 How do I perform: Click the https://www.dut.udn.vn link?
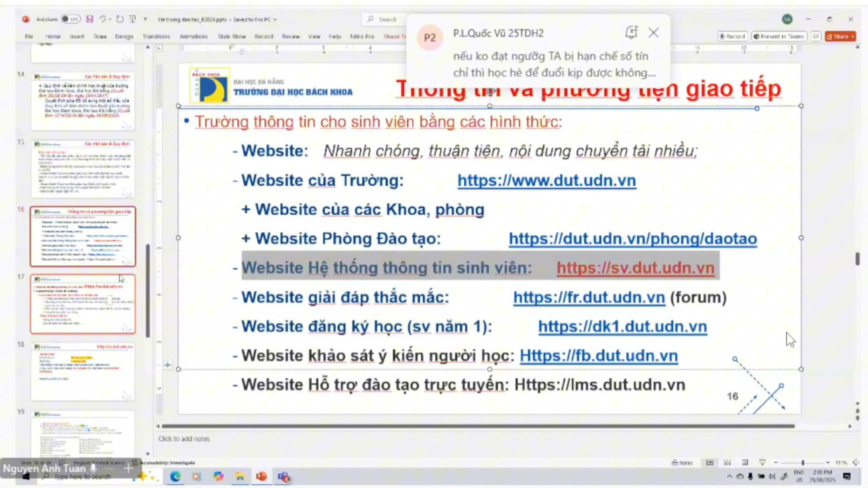tap(547, 180)
